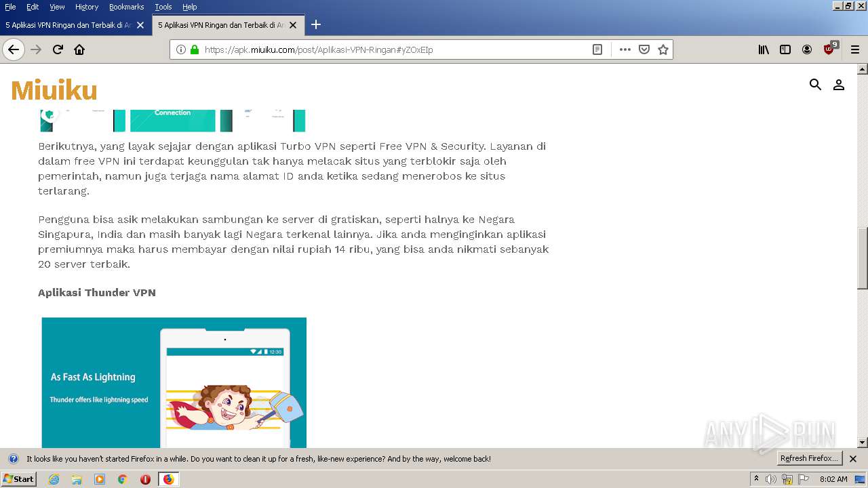Screen dimensions: 868x488
Task: Click the volume speaker tray icon
Action: tap(771, 479)
